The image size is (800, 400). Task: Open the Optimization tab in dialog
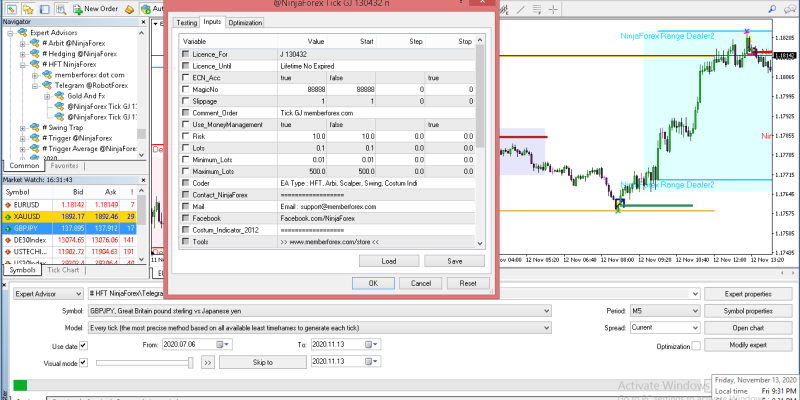coord(245,22)
